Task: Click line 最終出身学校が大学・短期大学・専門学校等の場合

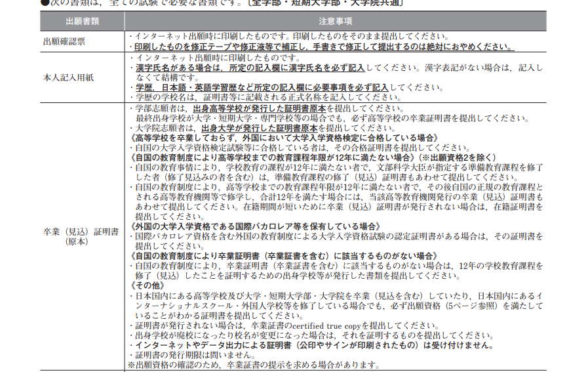Action: 332,118
